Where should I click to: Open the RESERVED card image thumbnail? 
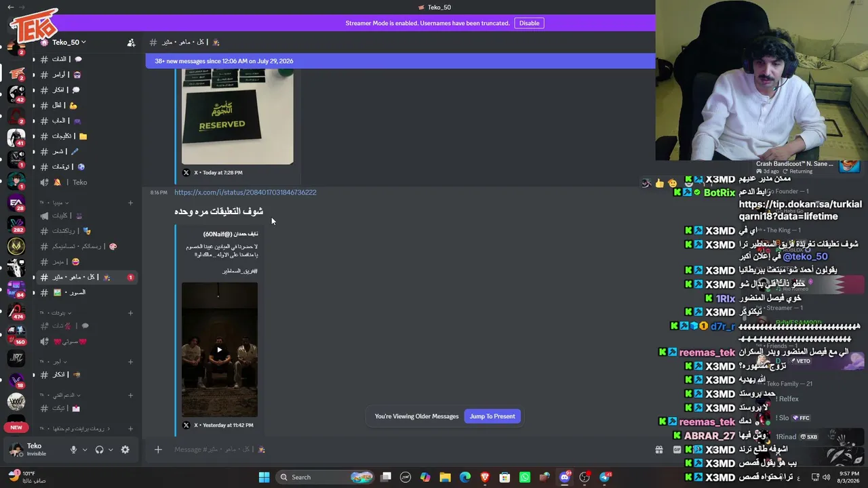[237, 117]
